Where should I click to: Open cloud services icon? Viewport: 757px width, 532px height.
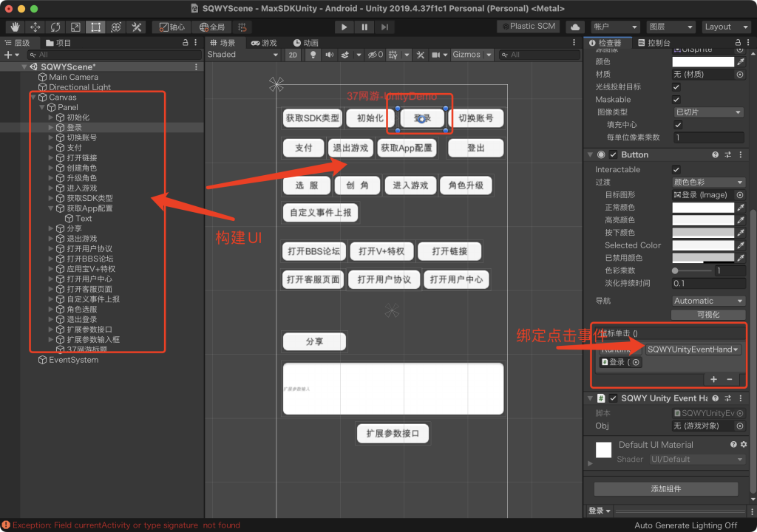coord(575,27)
